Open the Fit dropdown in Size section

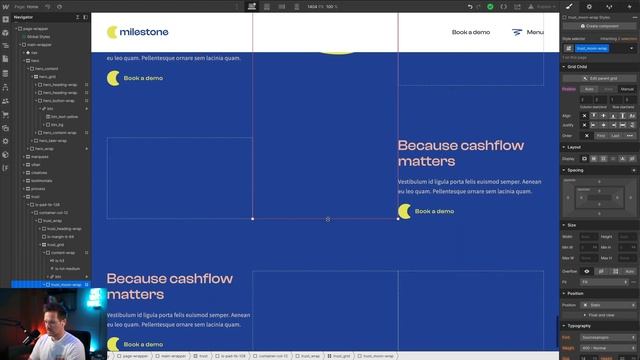(604, 282)
